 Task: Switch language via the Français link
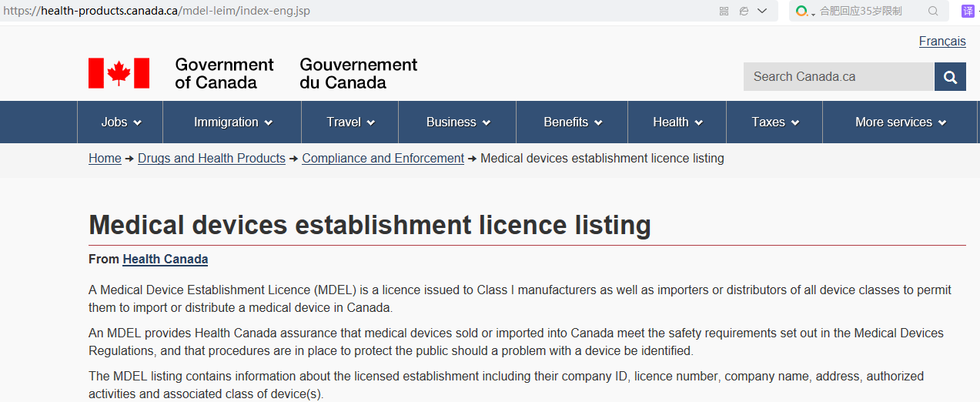click(x=942, y=42)
